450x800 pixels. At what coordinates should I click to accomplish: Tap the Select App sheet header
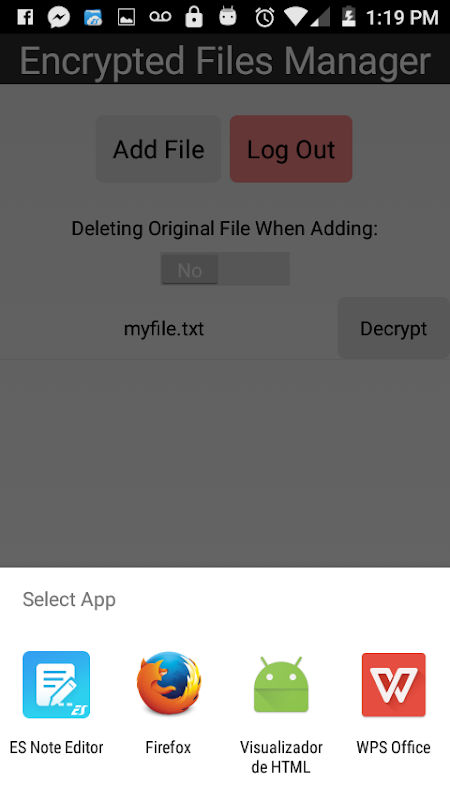click(x=69, y=599)
